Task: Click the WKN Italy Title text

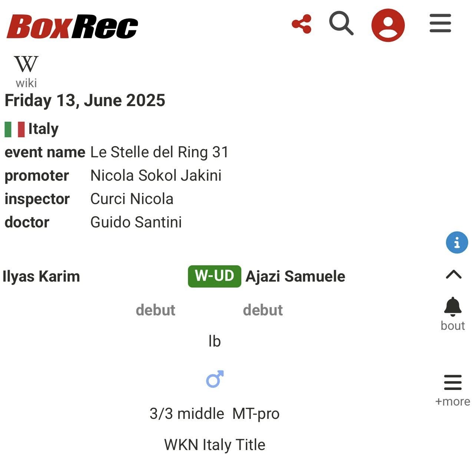Action: pos(215,444)
